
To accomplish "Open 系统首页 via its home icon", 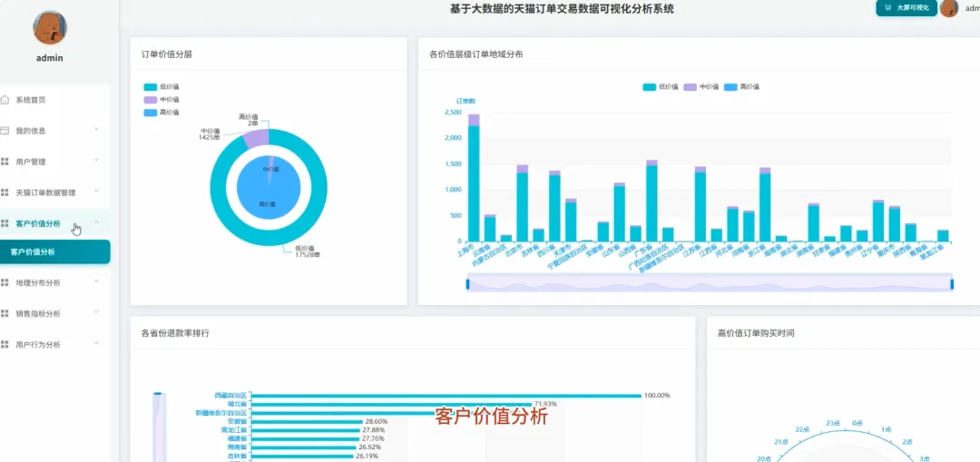I will pos(5,100).
